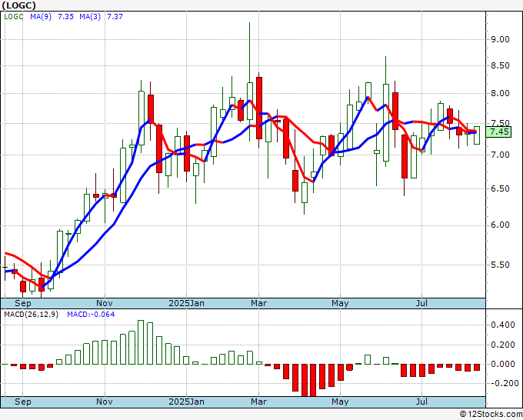Click the MACD:-0.064 value readout
The width and height of the screenshot is (523, 420).
click(x=91, y=315)
